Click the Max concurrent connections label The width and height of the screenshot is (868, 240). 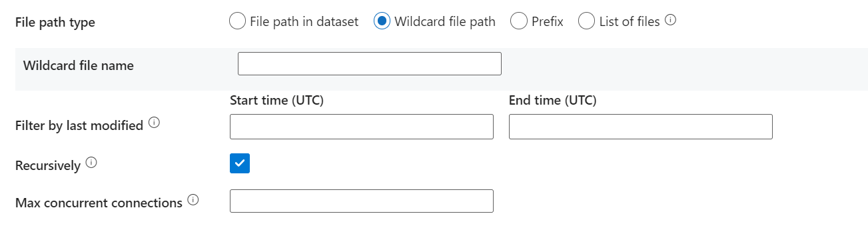pos(99,203)
